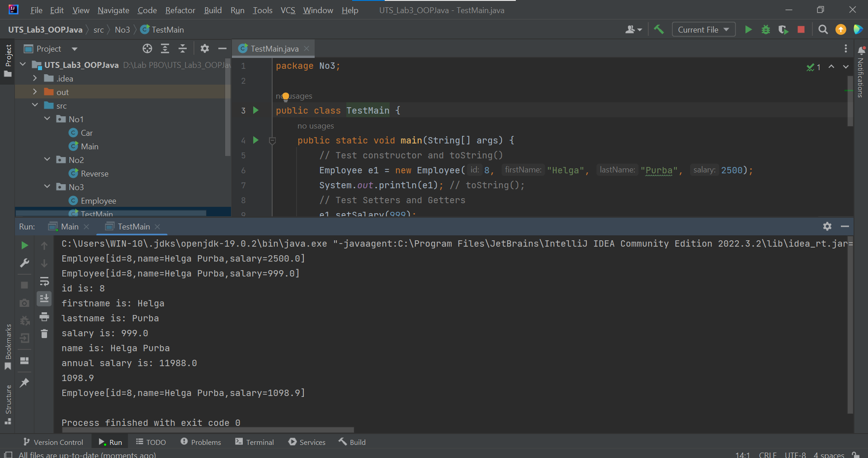The width and height of the screenshot is (868, 458).
Task: Open run configuration wrench icon
Action: pyautogui.click(x=25, y=263)
